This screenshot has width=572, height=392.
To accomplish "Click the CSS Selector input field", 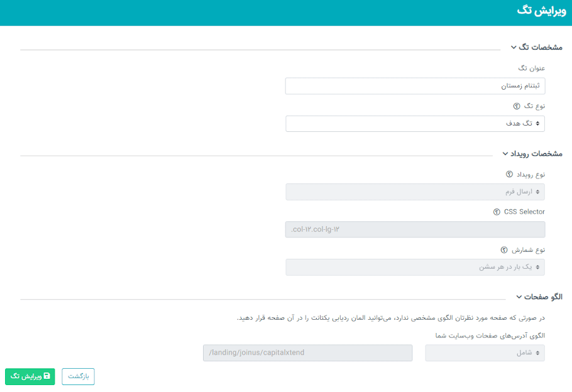I will click(x=415, y=229).
